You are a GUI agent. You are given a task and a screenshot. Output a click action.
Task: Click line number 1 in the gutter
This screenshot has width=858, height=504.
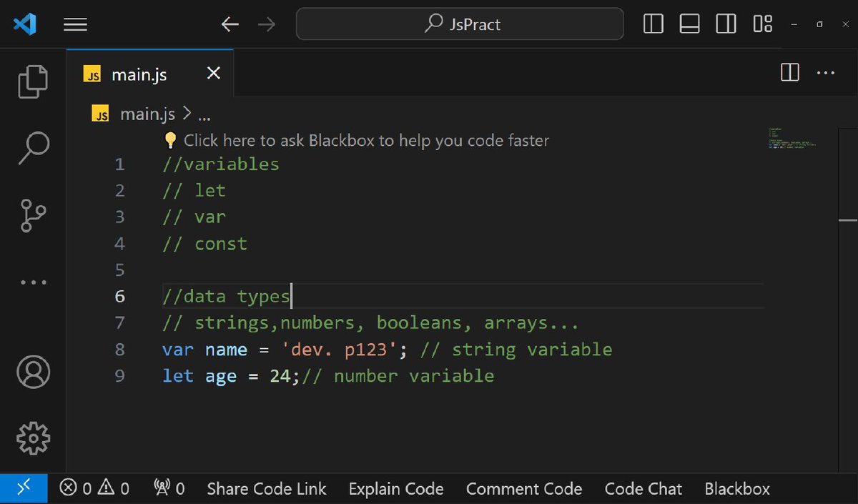119,164
